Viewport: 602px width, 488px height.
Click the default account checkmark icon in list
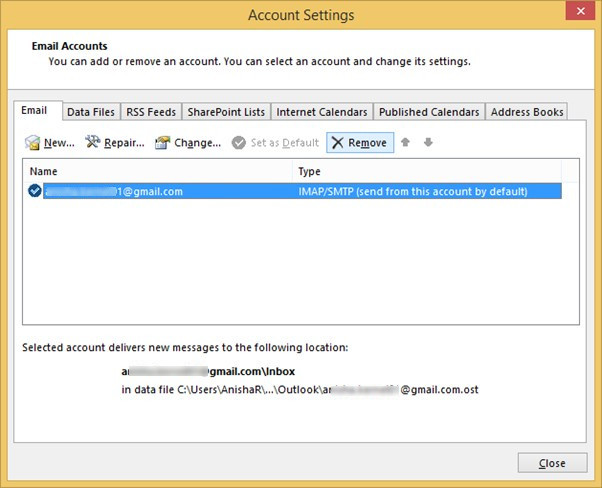[35, 191]
